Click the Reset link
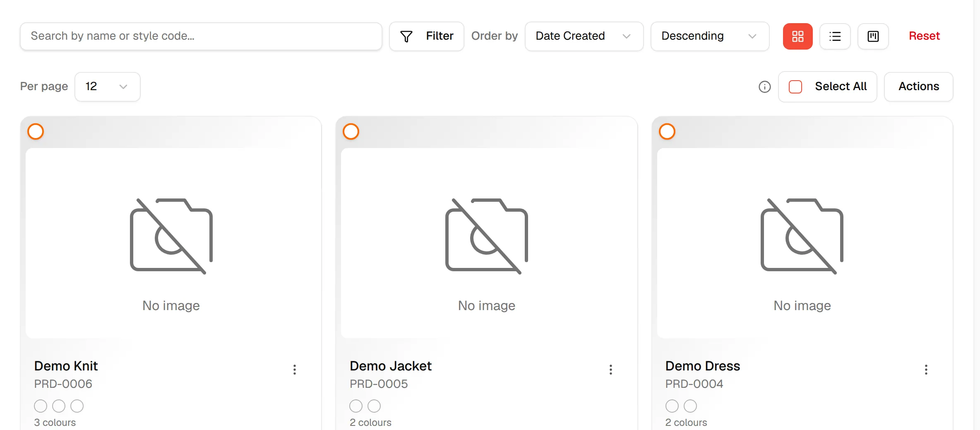980x430 pixels. coord(924,36)
